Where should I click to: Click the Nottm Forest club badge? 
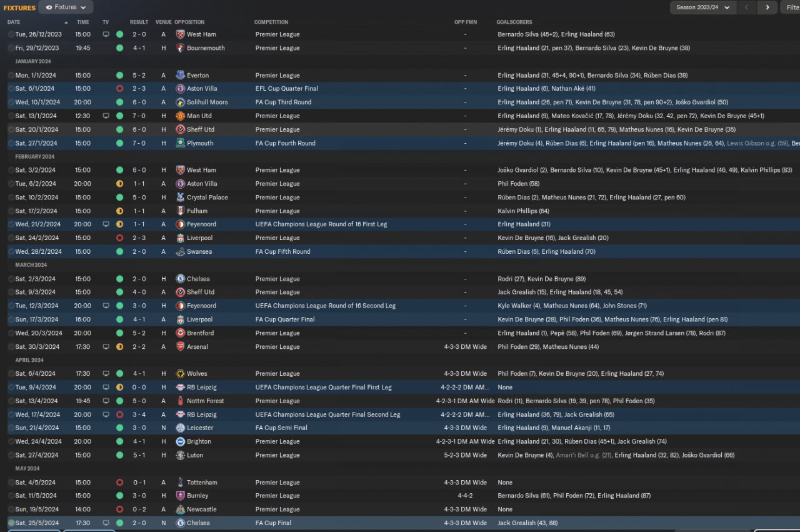(x=181, y=401)
